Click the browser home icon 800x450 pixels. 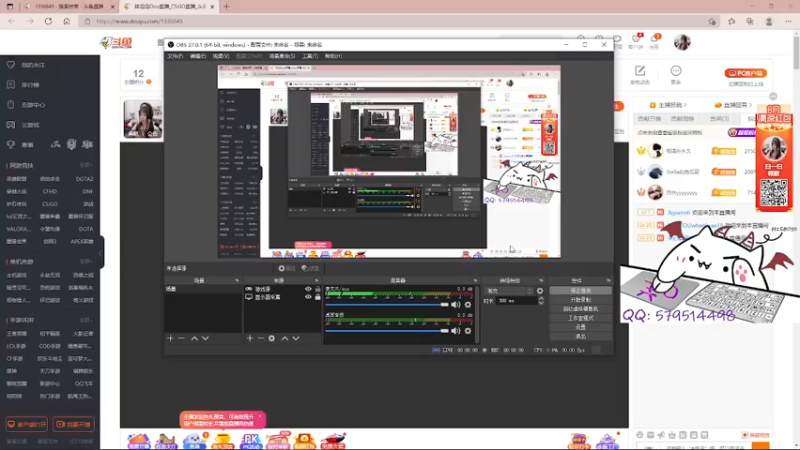66,21
